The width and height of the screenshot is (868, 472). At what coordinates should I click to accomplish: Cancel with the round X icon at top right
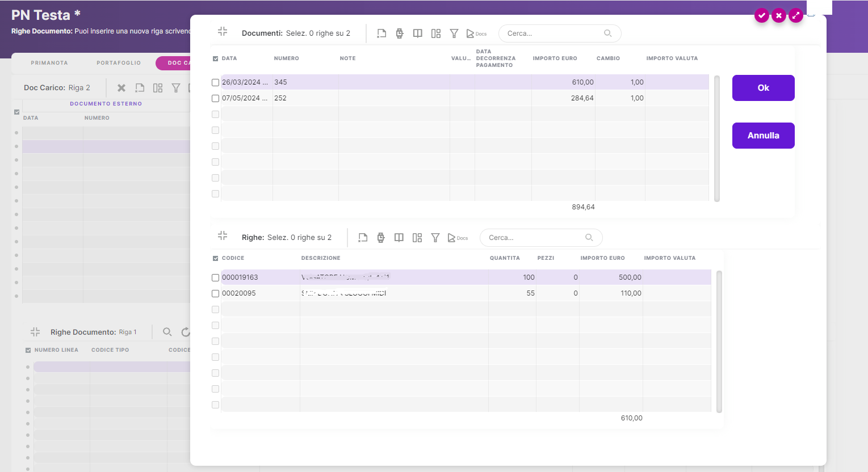(779, 15)
